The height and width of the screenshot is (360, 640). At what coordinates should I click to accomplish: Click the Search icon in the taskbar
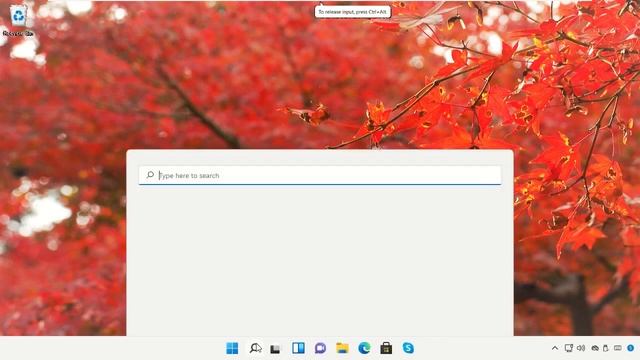(256, 348)
